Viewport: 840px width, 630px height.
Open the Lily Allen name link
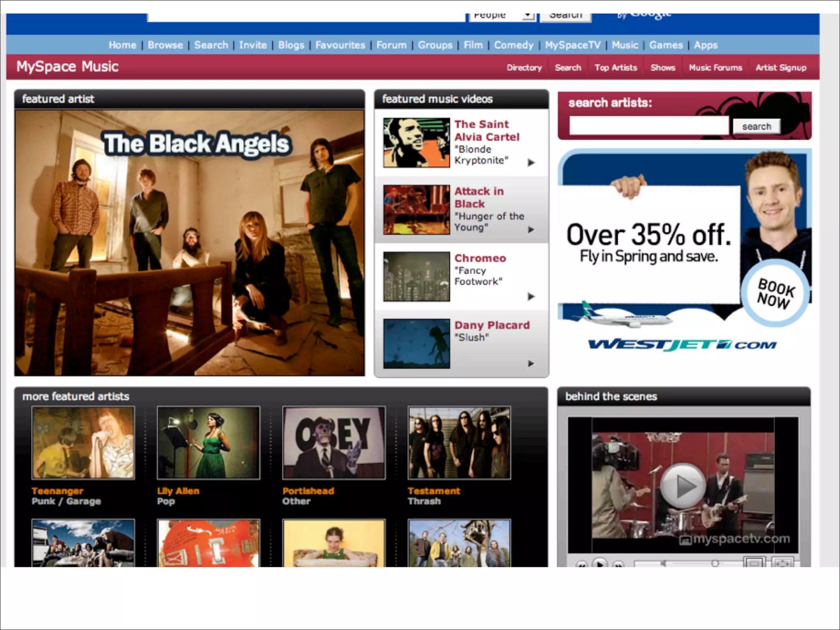[x=178, y=491]
